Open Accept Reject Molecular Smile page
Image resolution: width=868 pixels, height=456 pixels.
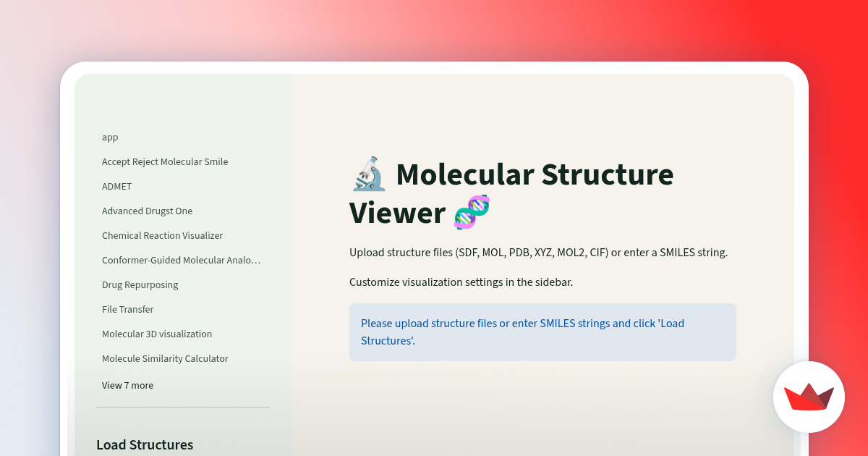pos(165,161)
